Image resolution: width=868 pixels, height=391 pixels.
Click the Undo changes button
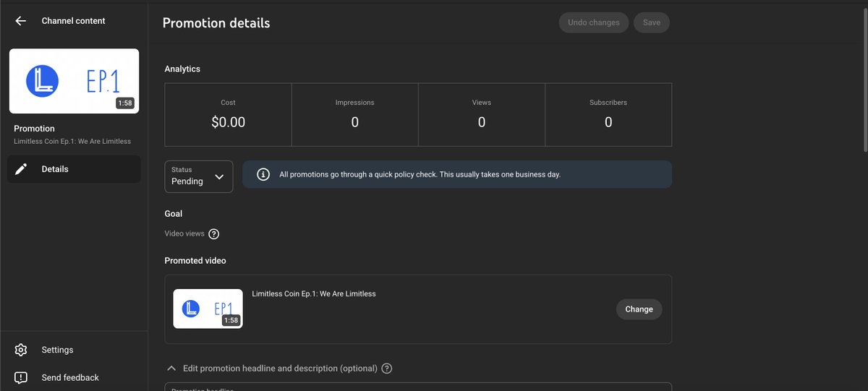(594, 22)
